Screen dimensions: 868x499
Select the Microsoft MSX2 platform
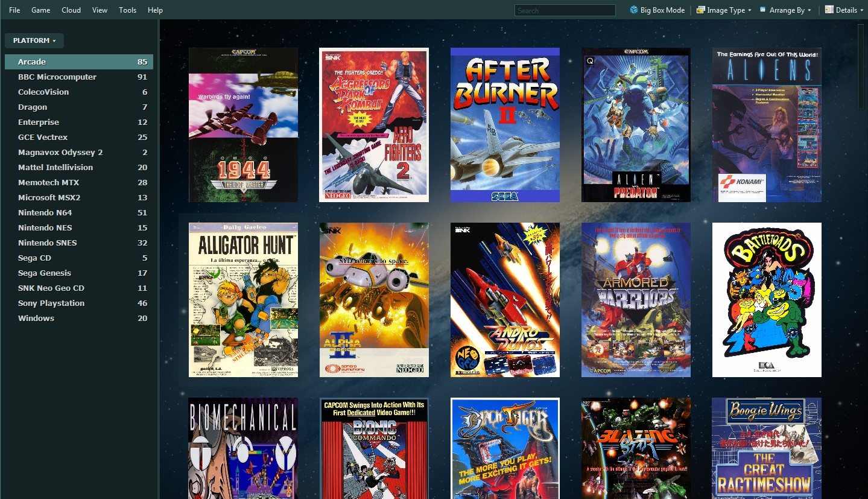coord(79,197)
